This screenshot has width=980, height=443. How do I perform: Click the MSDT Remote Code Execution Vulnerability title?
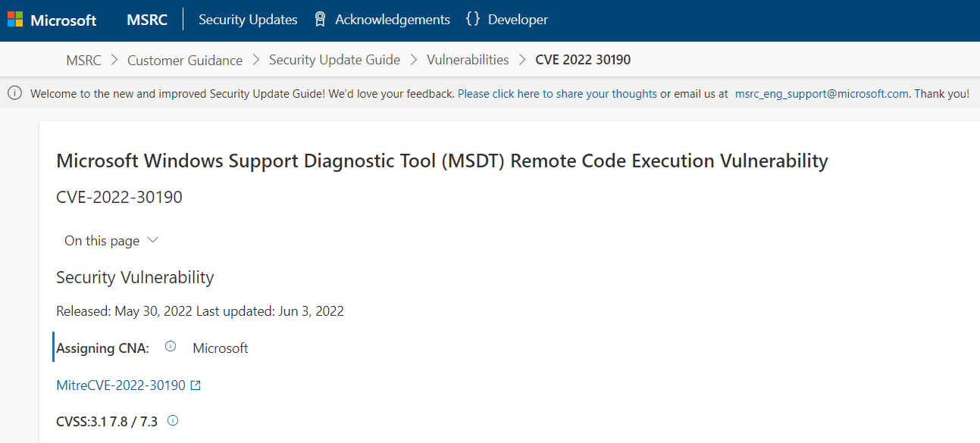442,161
